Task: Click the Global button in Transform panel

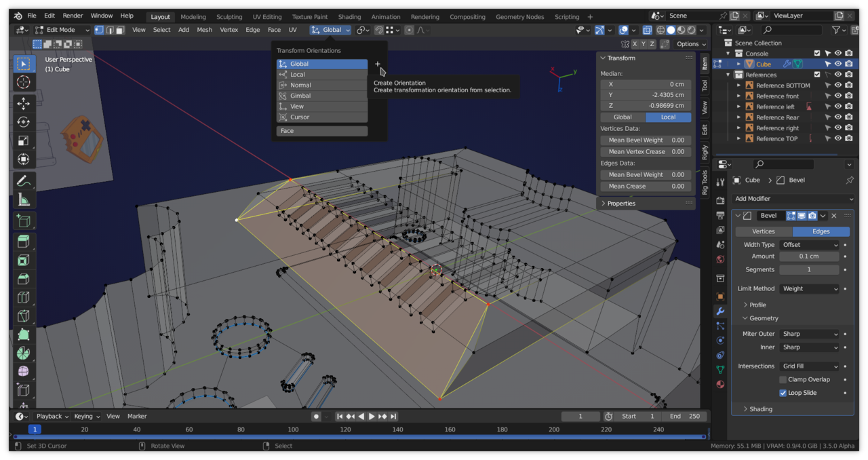Action: [x=623, y=117]
